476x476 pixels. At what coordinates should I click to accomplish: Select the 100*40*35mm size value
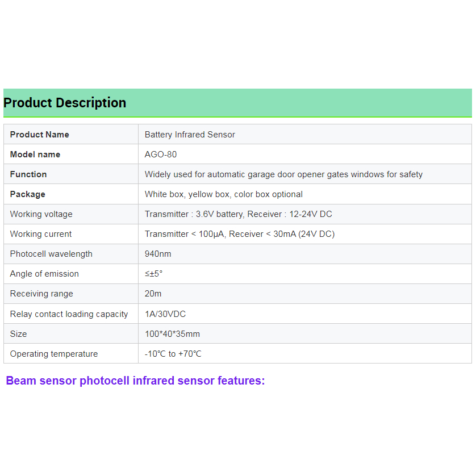tap(172, 334)
